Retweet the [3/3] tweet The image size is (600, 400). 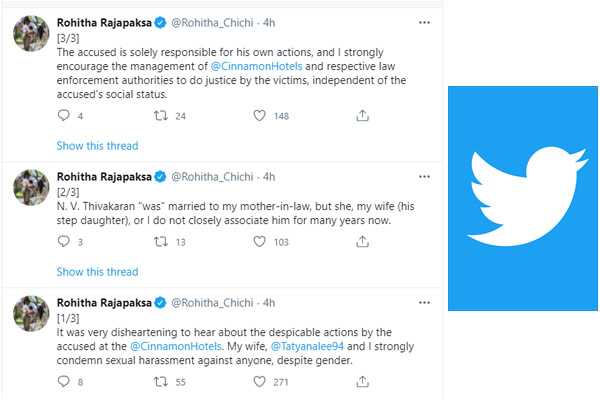(x=160, y=116)
